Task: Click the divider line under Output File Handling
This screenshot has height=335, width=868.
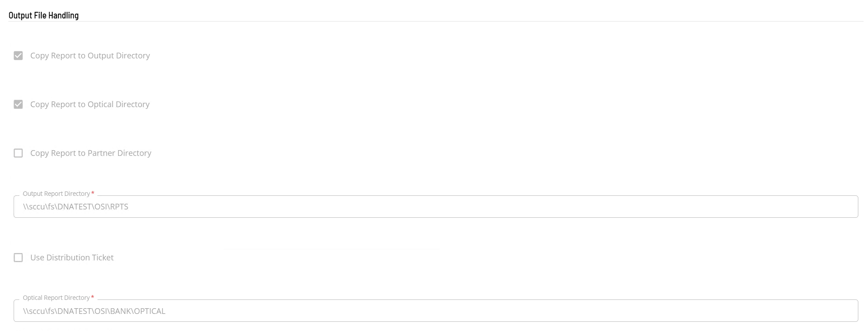Action: point(435,21)
